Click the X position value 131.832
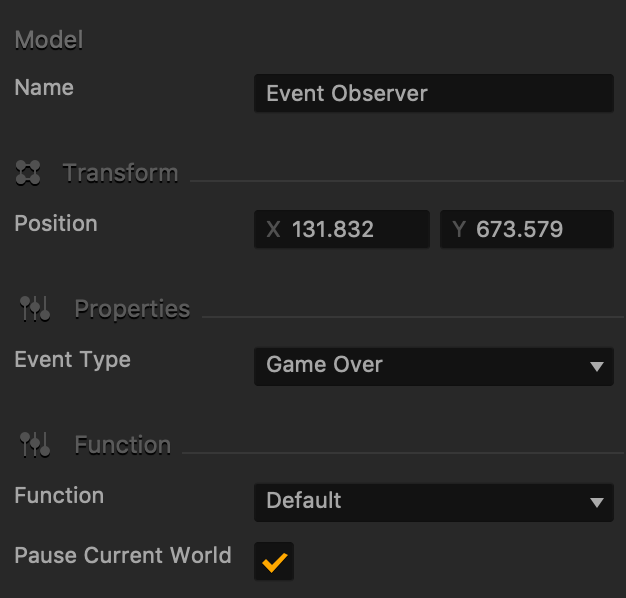This screenshot has height=598, width=626. point(333,230)
